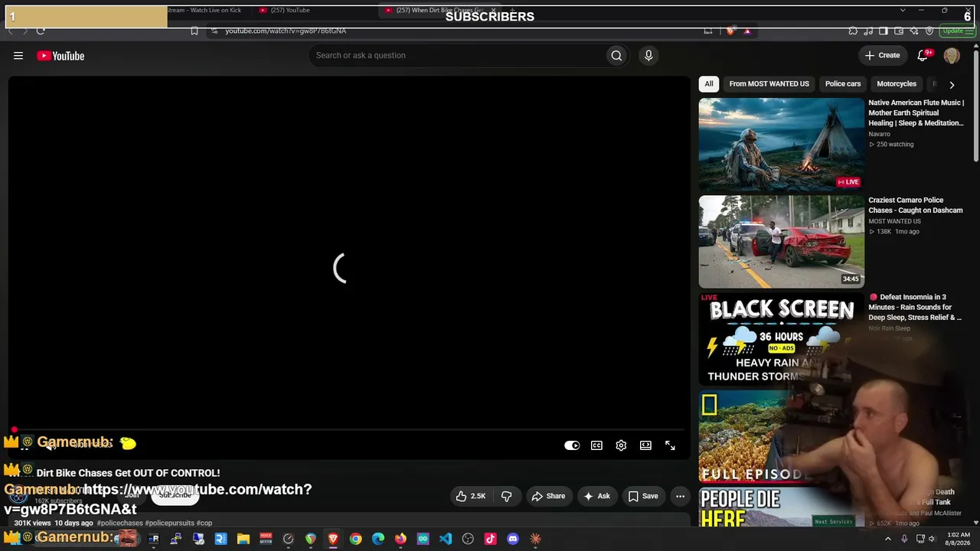
Task: Select the Motorcycles filter chip
Action: coord(897,84)
